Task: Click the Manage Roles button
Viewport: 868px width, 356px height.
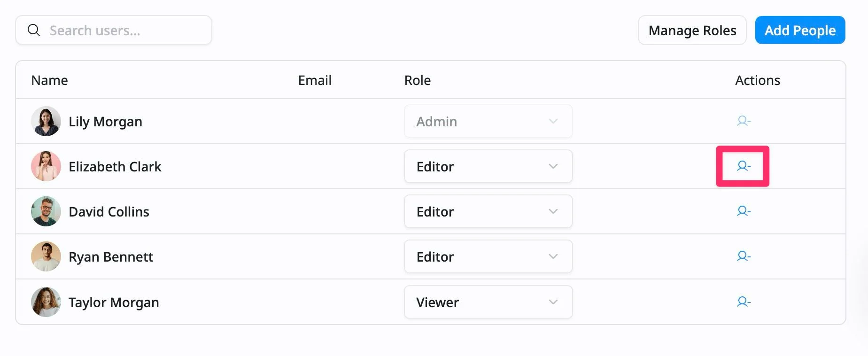Action: point(692,30)
